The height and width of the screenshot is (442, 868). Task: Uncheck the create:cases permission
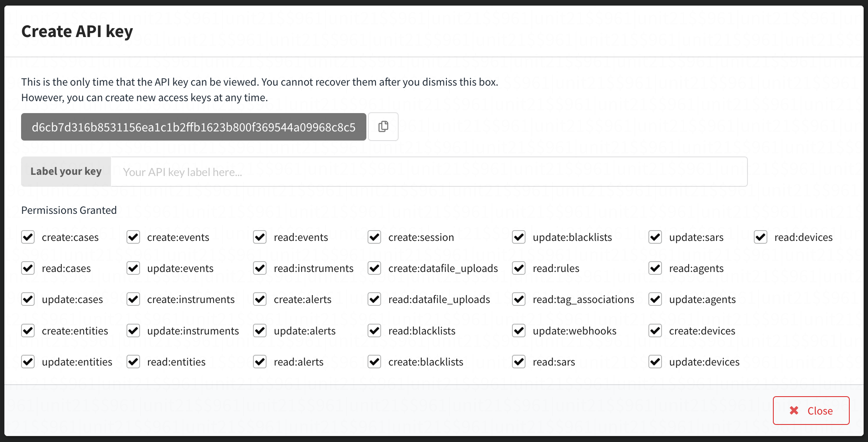coord(28,237)
